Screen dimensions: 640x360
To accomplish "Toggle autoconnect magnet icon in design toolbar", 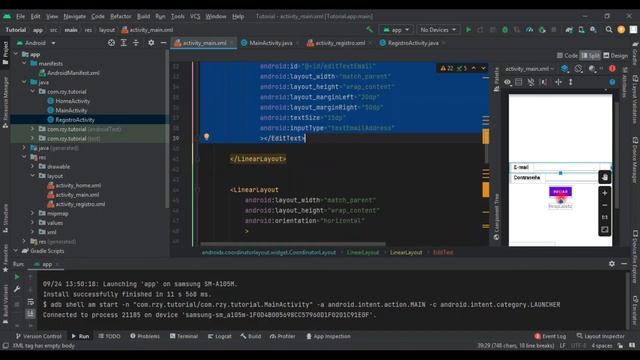I will coord(531,82).
